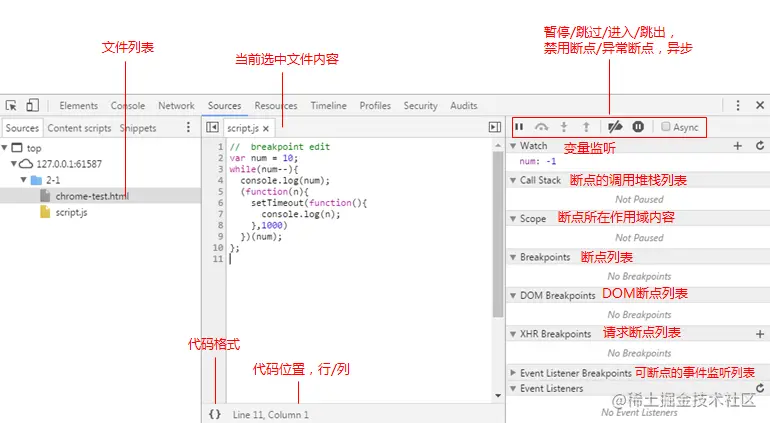Click the top frame icon
The image size is (770, 423).
(17, 147)
